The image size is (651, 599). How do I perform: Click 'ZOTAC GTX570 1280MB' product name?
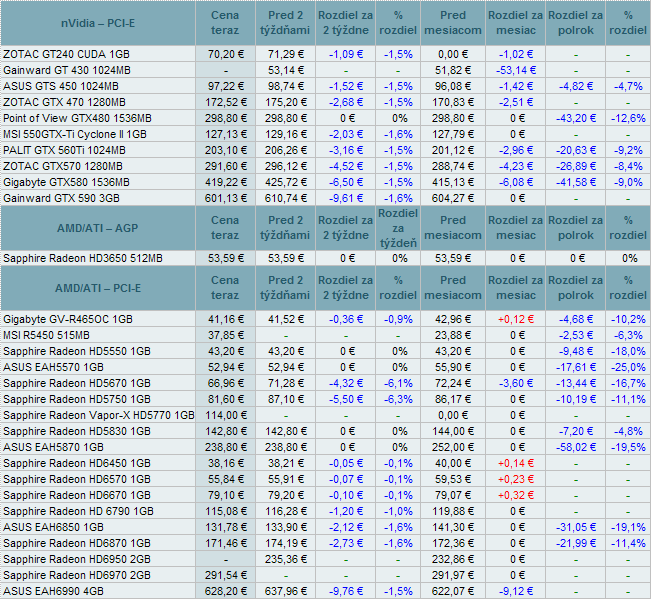tap(63, 166)
